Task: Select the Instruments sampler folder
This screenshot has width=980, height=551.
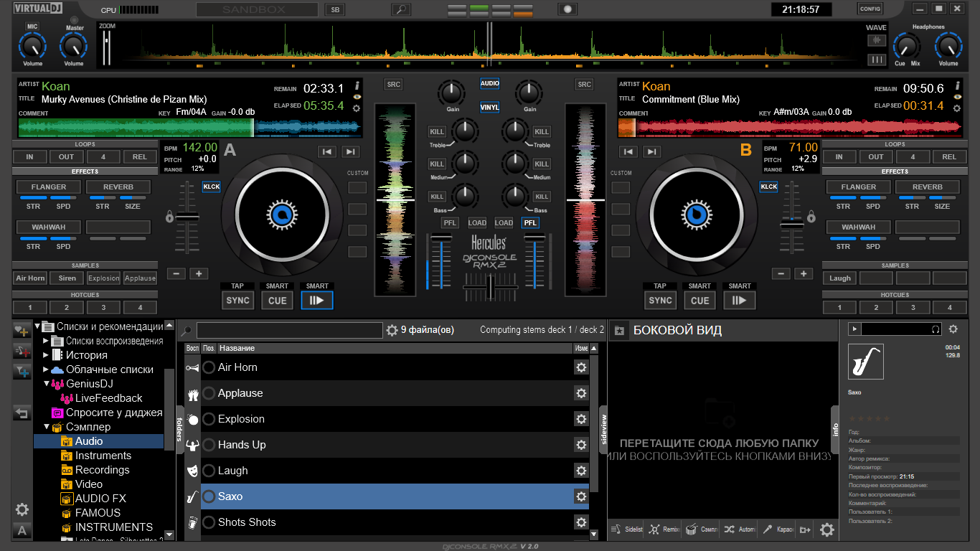Action: [103, 456]
